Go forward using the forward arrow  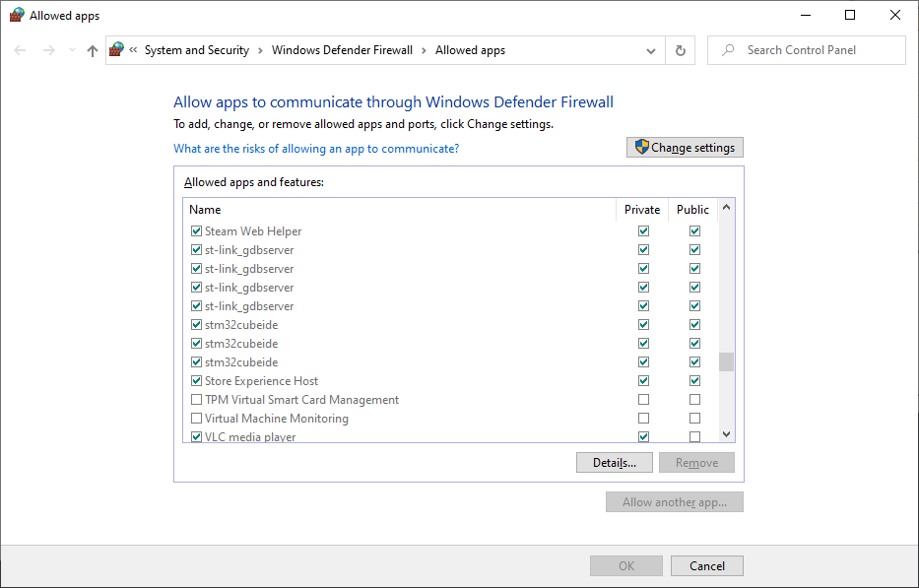coord(49,50)
